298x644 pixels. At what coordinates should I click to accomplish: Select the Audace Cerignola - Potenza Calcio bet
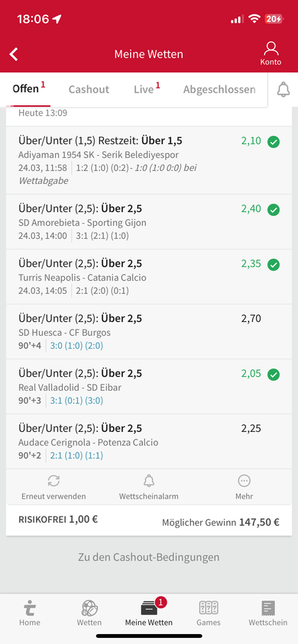[149, 442]
